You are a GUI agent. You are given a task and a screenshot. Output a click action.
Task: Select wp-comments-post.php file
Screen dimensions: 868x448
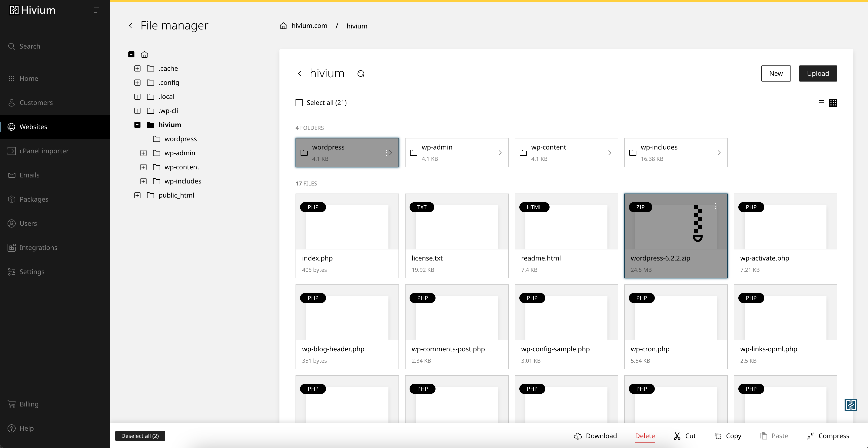click(457, 327)
